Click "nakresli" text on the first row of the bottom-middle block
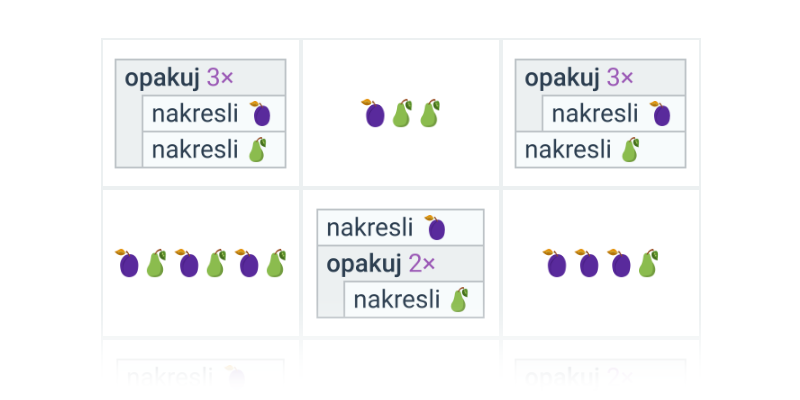Image resolution: width=800 pixels, height=400 pixels. point(369,228)
